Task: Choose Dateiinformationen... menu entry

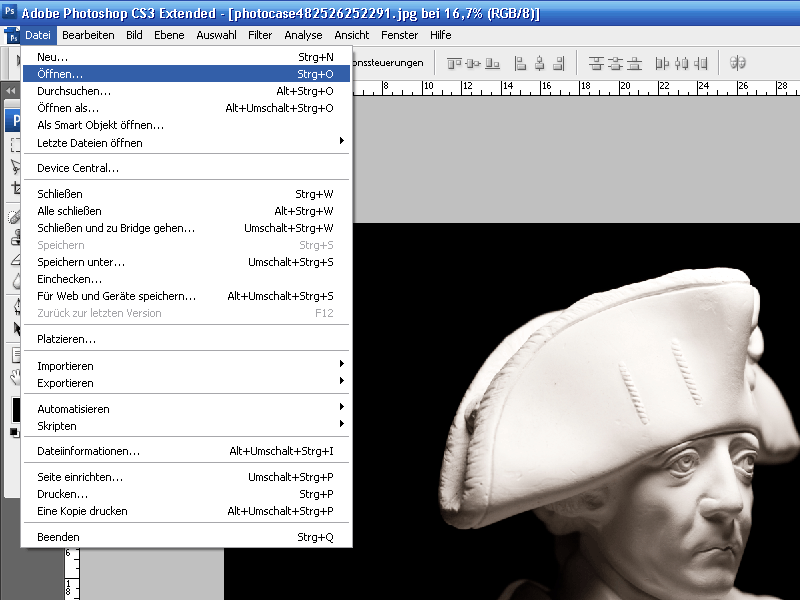Action: tap(186, 451)
